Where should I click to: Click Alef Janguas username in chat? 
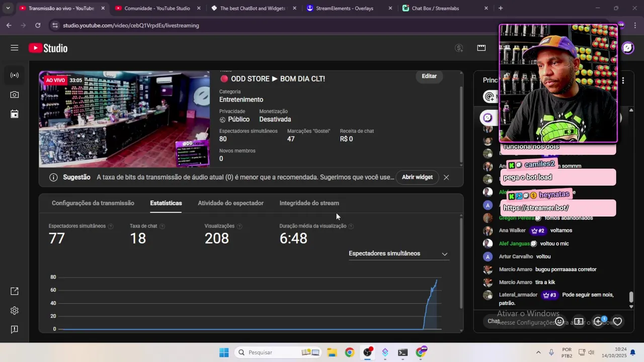pos(514,243)
